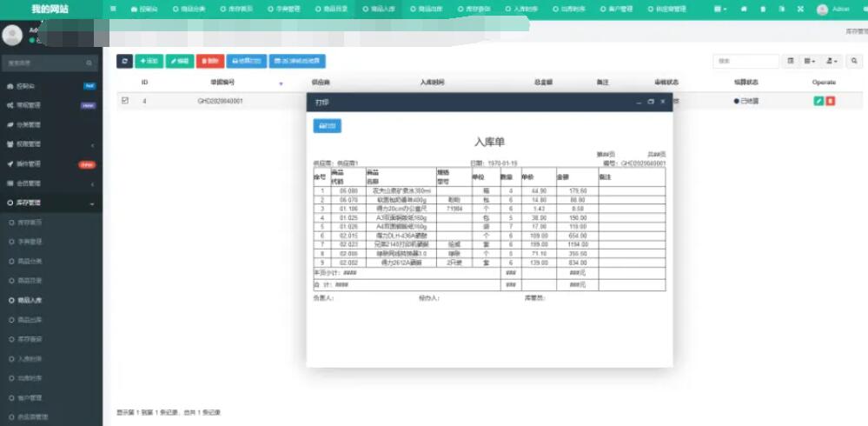Screen dimensions: 868x426
Task: Toggle the table view icon button
Action: coord(791,62)
